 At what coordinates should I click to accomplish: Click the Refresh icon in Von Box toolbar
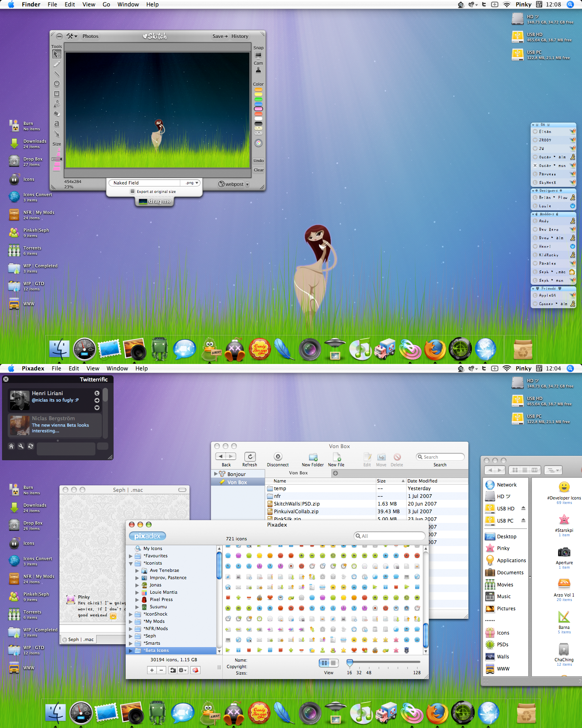coord(250,457)
